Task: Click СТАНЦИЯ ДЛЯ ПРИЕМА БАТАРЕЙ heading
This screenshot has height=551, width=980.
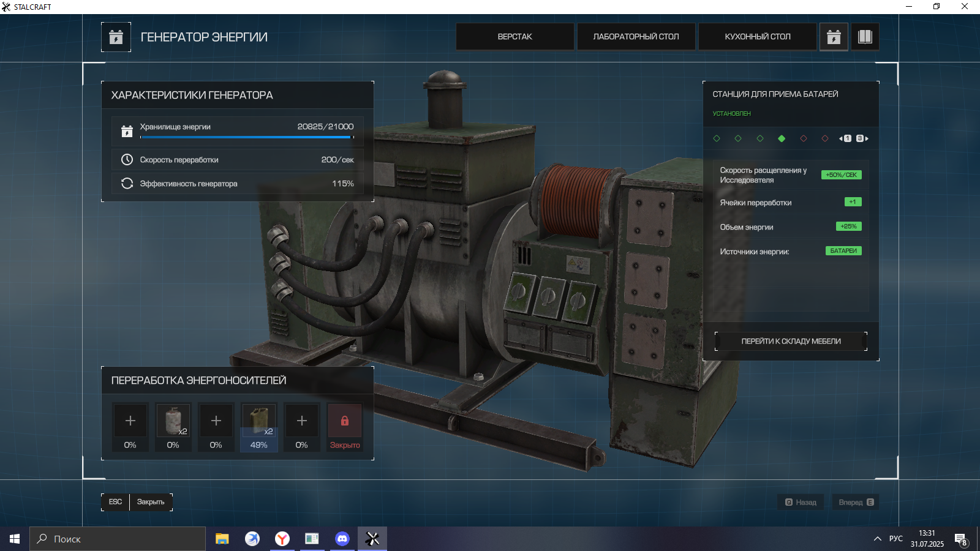Action: coord(775,94)
